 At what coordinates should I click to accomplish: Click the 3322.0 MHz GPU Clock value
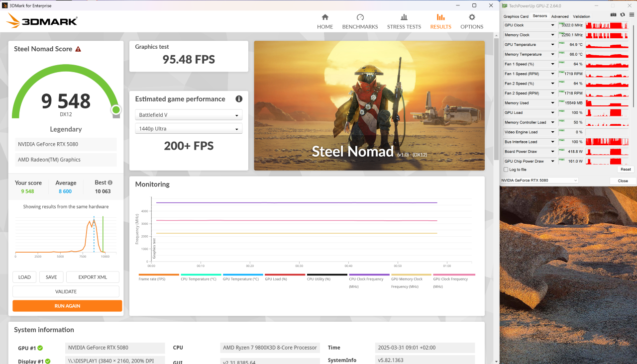tap(571, 25)
